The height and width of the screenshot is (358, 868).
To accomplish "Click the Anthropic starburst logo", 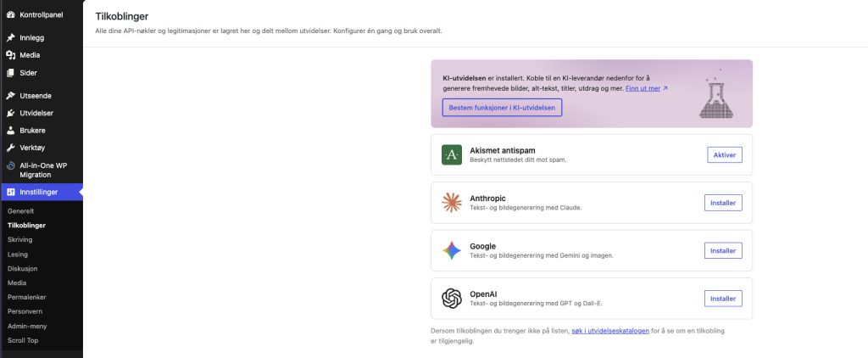I will [452, 203].
